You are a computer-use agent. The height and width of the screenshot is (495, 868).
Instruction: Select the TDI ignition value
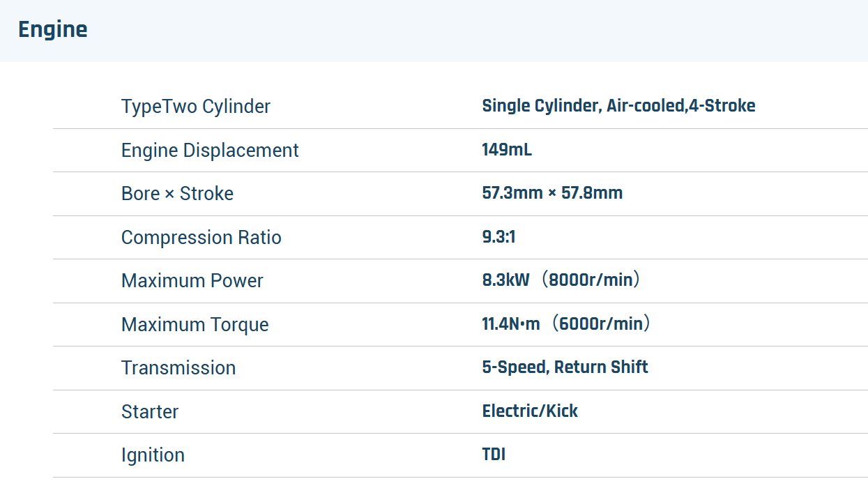[494, 455]
